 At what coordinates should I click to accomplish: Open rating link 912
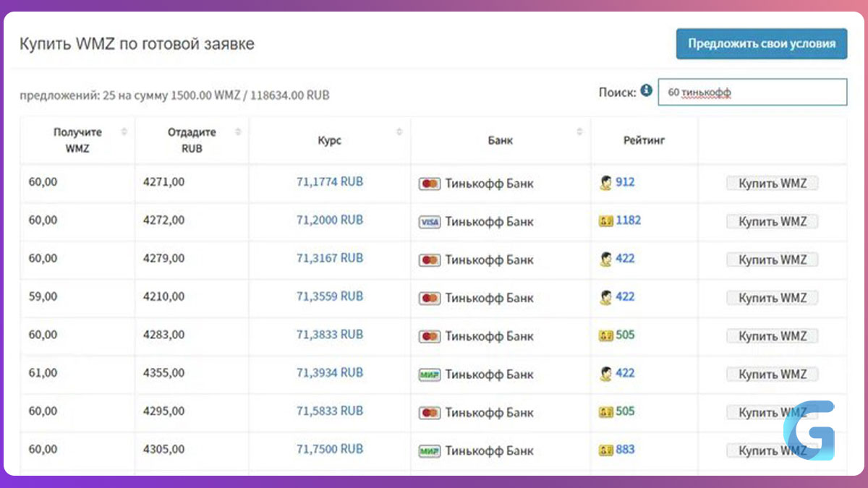click(625, 182)
